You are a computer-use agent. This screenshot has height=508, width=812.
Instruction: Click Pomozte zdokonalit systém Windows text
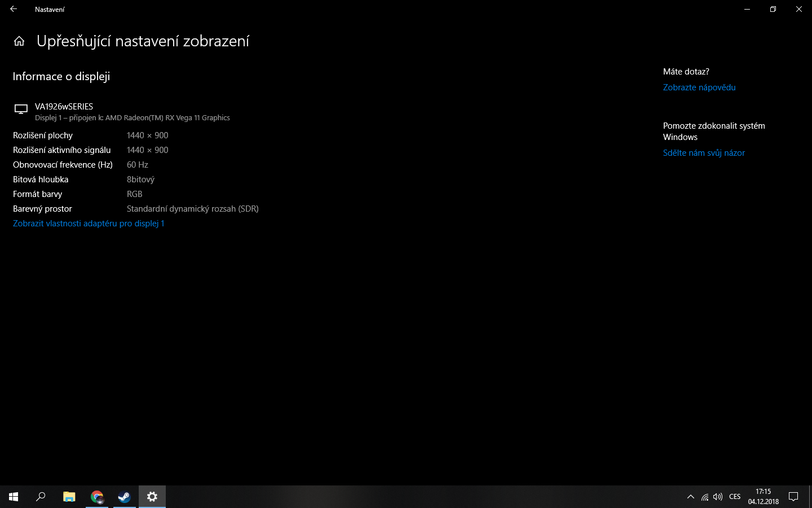(714, 132)
